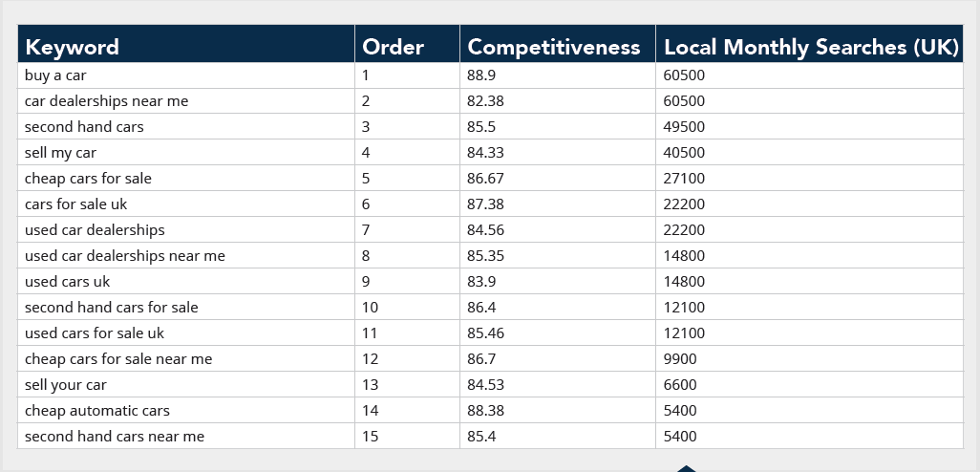Screen dimensions: 980x472
Task: Select competitiveness value 84.56
Action: coord(485,230)
